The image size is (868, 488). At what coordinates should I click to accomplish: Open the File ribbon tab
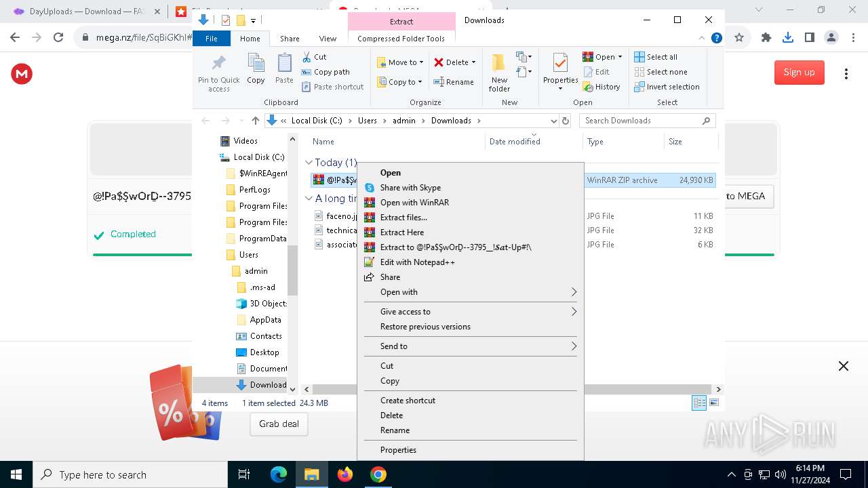coord(212,39)
